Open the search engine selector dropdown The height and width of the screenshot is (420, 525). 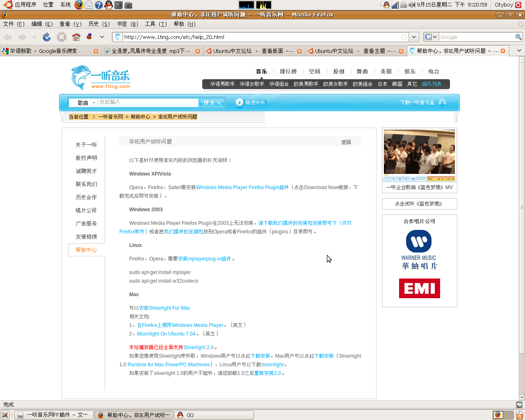431,37
